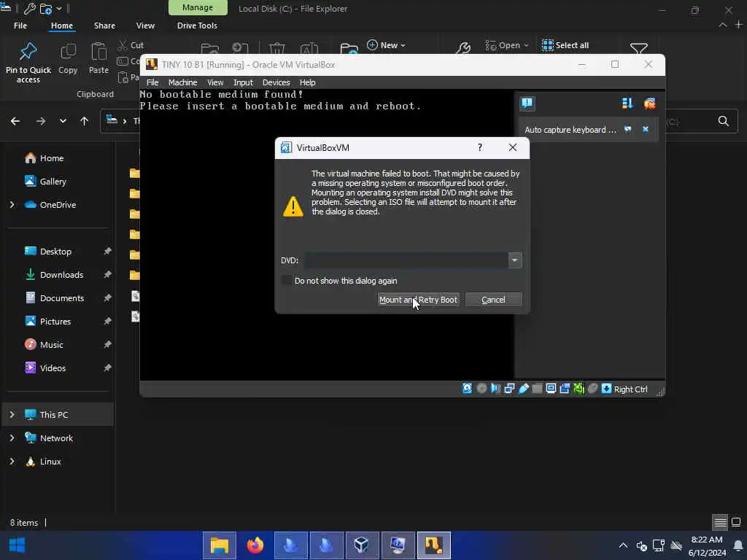This screenshot has height=560, width=747.
Task: Select Gallery in the navigation pane
Action: pyautogui.click(x=53, y=182)
